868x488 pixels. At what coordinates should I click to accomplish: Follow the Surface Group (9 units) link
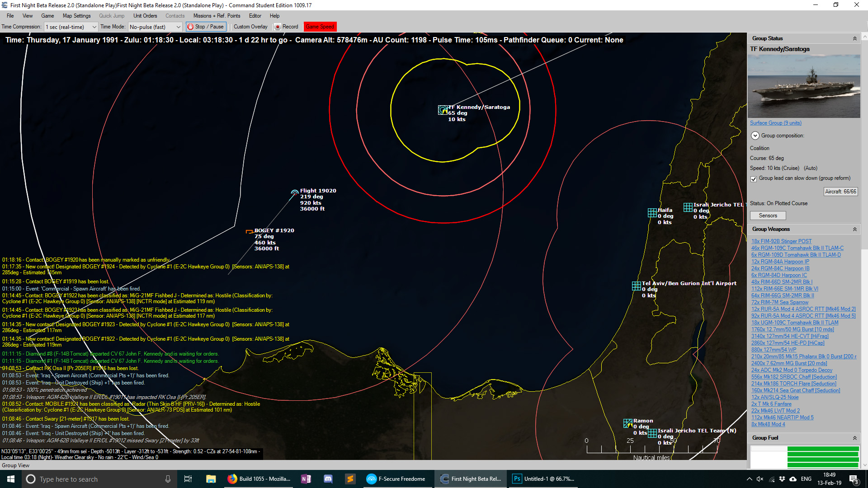coord(775,122)
